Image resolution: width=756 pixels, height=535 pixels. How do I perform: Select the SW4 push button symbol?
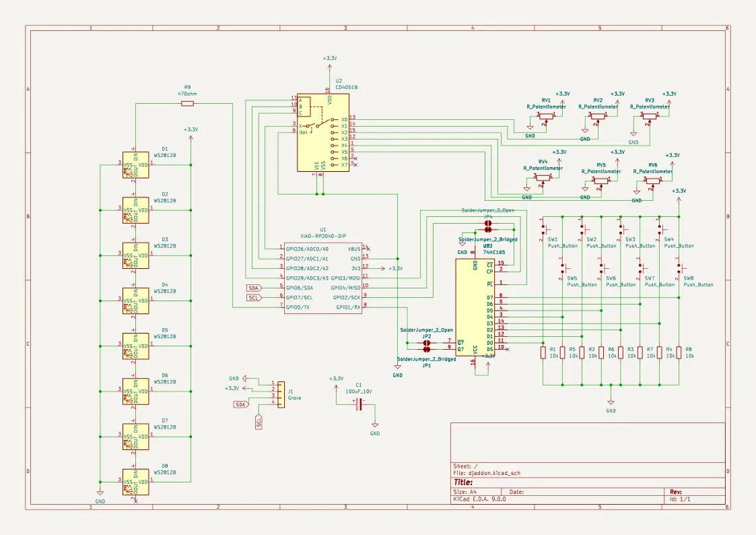(x=661, y=229)
